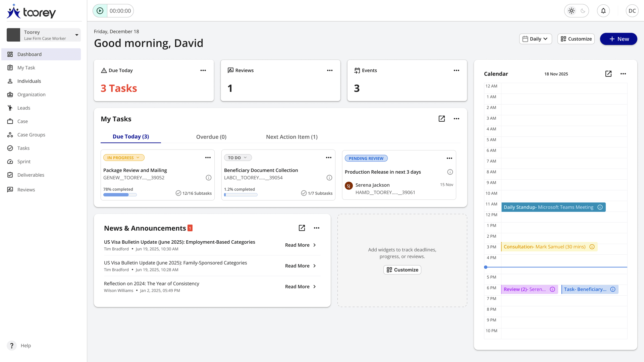Viewport: 644px width, 362px height.
Task: Change status via the IN PROGRESS dropdown
Action: [123, 157]
